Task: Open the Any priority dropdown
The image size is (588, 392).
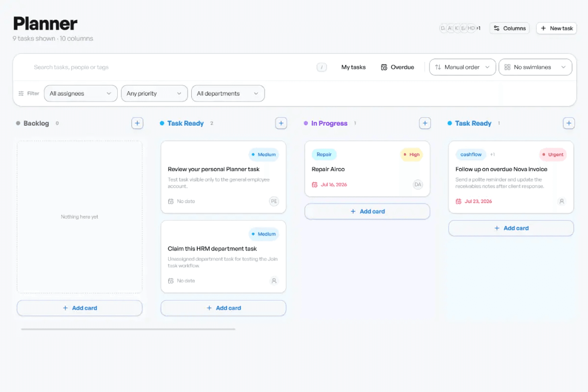Action: (x=154, y=93)
